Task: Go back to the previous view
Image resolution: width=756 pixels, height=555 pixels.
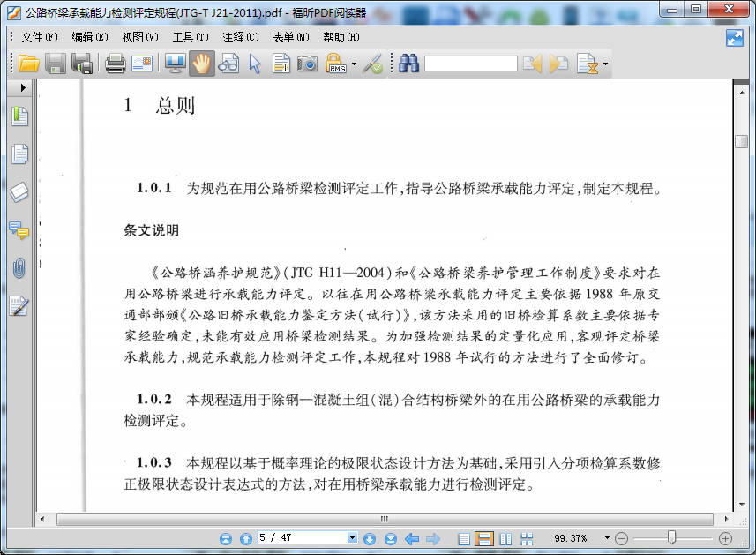Action: coord(412,538)
